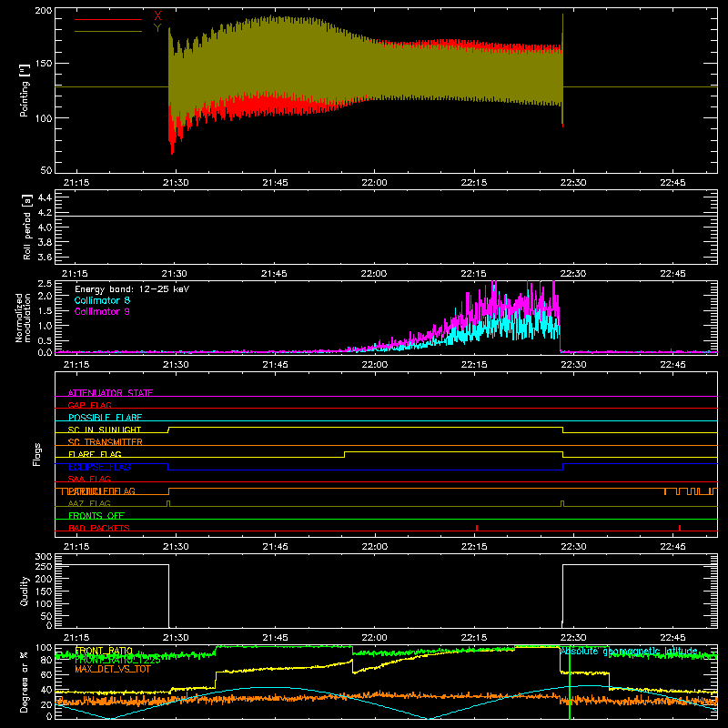Click the '22:00' label under the Roll period plot
Image resolution: width=728 pixels, height=728 pixels.
[x=374, y=274]
